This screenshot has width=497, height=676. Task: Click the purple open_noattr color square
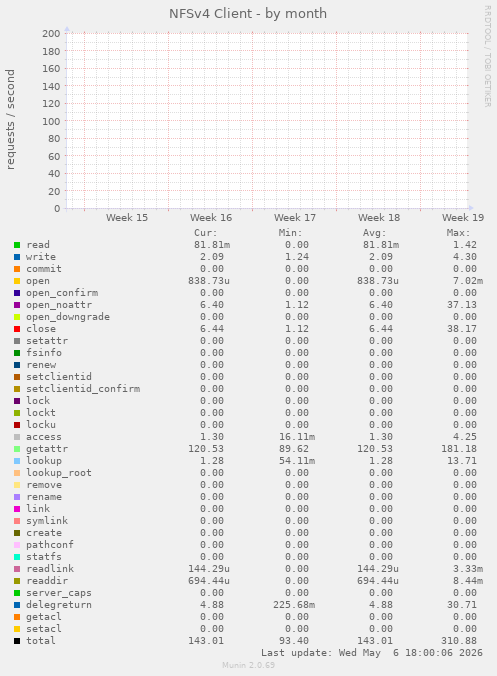point(17,305)
